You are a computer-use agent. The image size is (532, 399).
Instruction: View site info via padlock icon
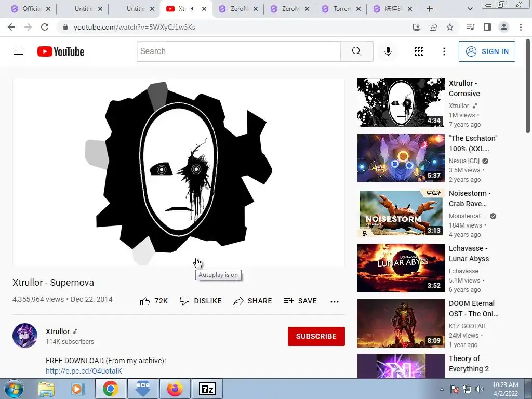[x=65, y=27]
